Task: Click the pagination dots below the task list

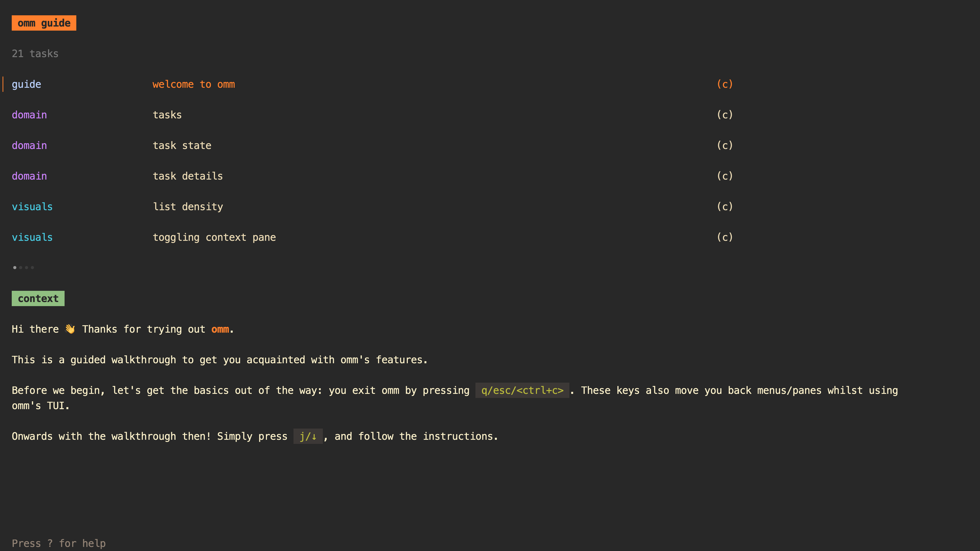Action: [x=23, y=268]
